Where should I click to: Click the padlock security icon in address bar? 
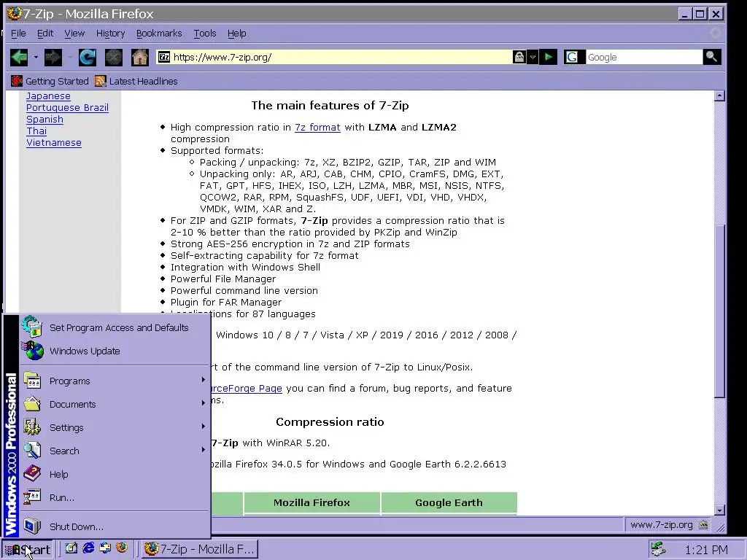point(519,57)
